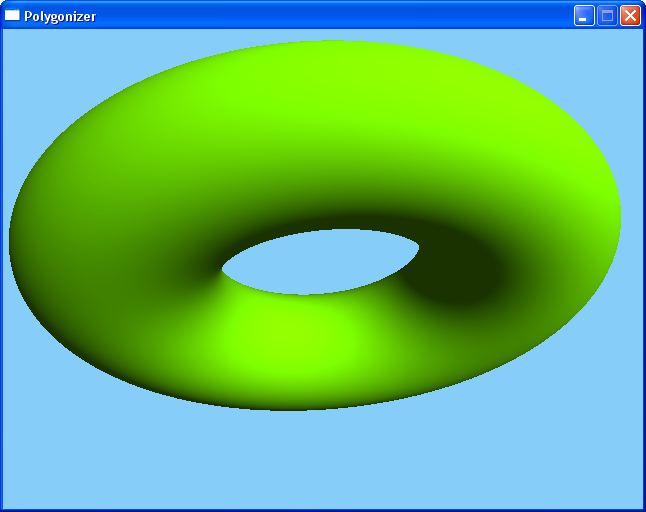Click the Polygonizer window icon in title bar
Image resolution: width=646 pixels, height=512 pixels.
coord(12,15)
